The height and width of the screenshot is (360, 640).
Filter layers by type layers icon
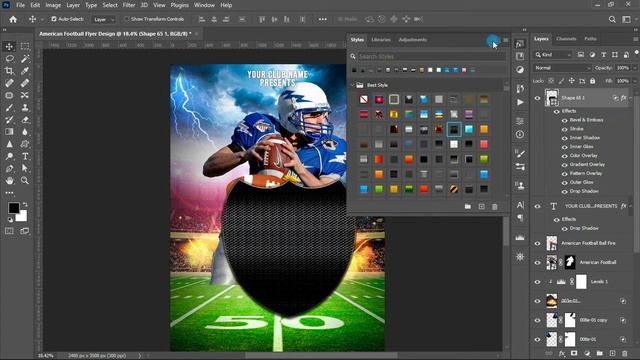(604, 55)
